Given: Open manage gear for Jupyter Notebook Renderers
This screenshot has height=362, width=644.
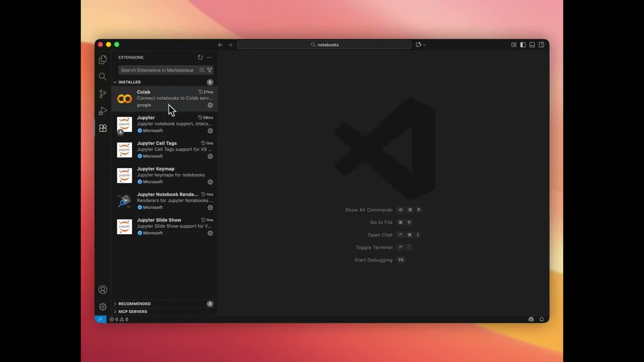Looking at the screenshot, I should click(x=210, y=208).
